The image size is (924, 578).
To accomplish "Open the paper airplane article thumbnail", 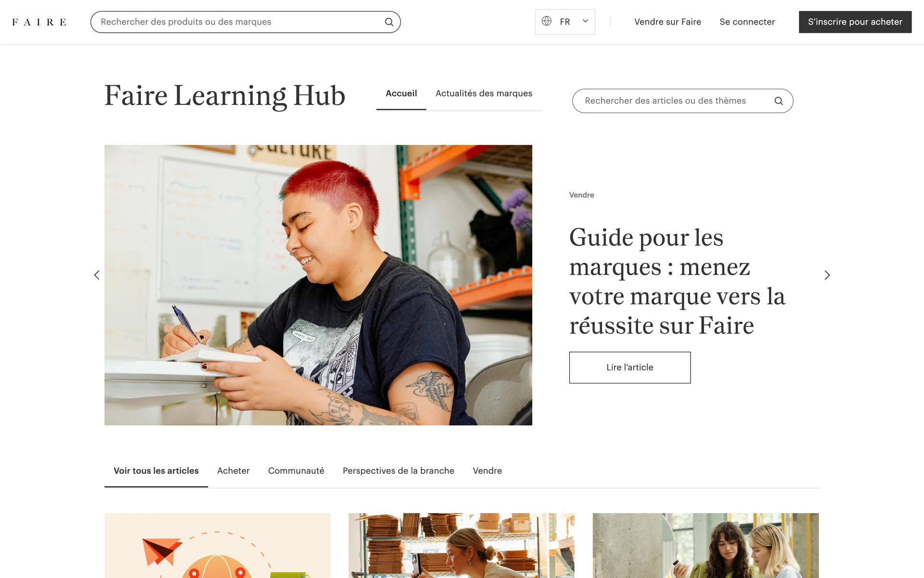I will tap(218, 545).
